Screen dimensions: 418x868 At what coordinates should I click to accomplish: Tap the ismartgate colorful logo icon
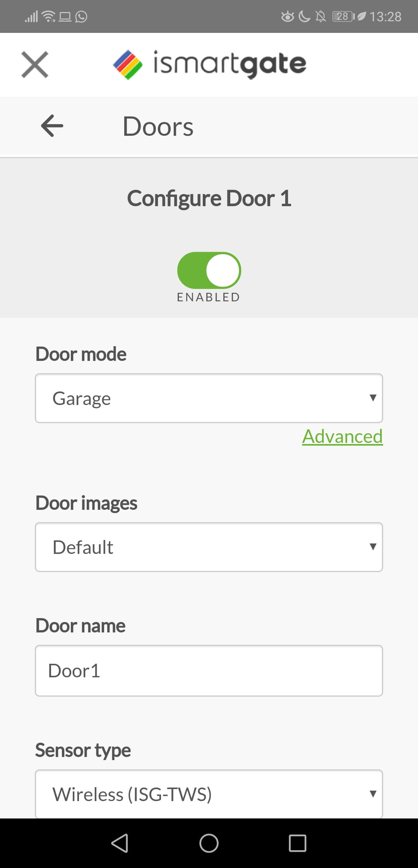pyautogui.click(x=128, y=65)
